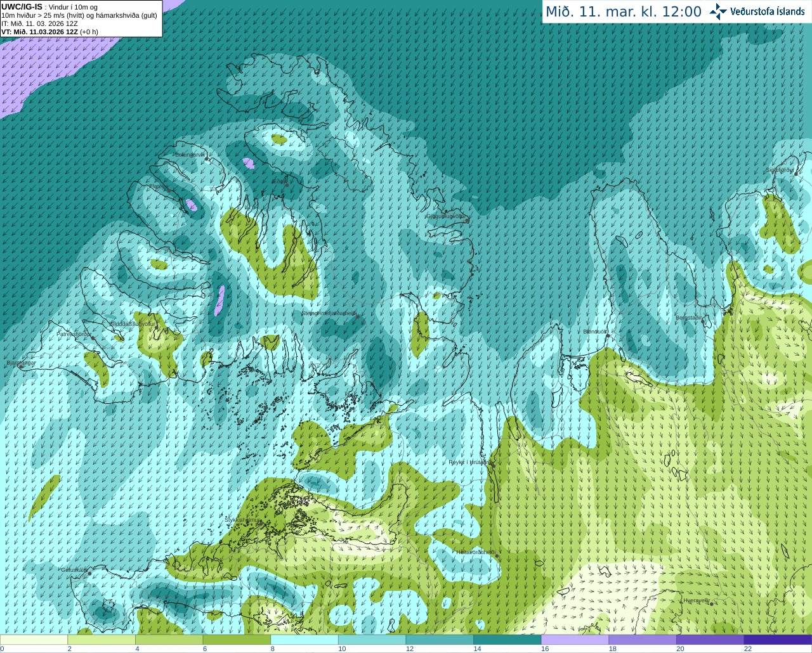Screen dimensions: 812x653
Task: Click the Veðurstofa Íslands logo icon
Action: [718, 11]
